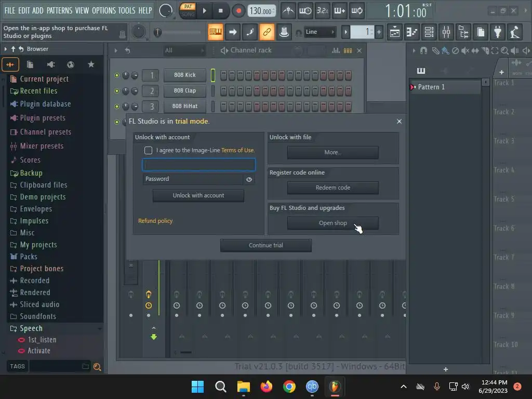Image resolution: width=532 pixels, height=399 pixels.
Task: Toggle the 3.2.1 countdown before recording
Action: (322, 11)
